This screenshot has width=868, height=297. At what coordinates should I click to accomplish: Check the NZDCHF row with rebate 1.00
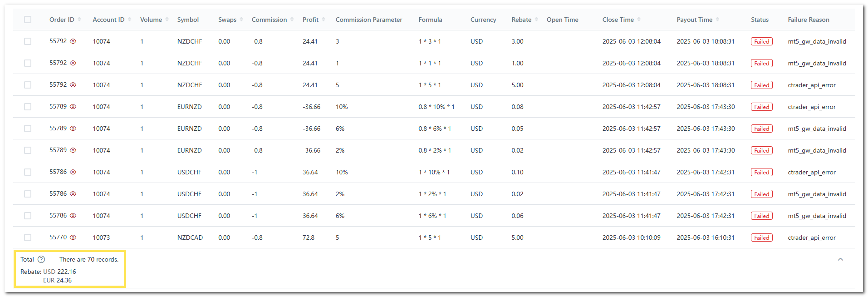28,63
